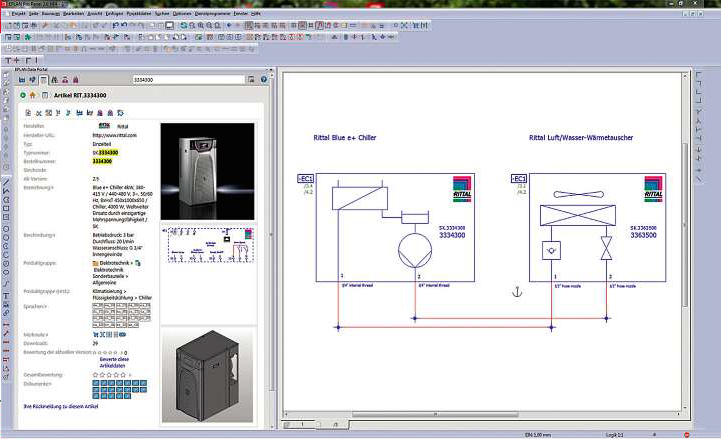Open the Projektdaten menu
The height and width of the screenshot is (439, 721).
coord(139,14)
